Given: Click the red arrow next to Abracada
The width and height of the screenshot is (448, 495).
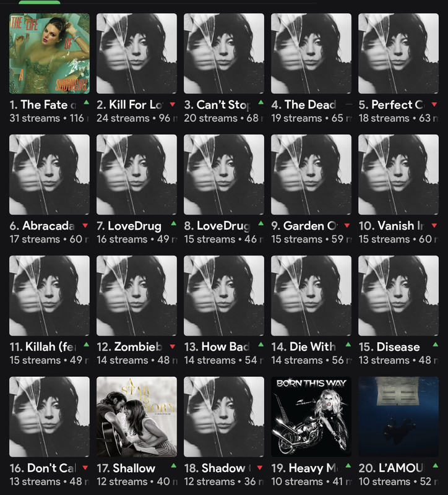Looking at the screenshot, I should pos(85,225).
